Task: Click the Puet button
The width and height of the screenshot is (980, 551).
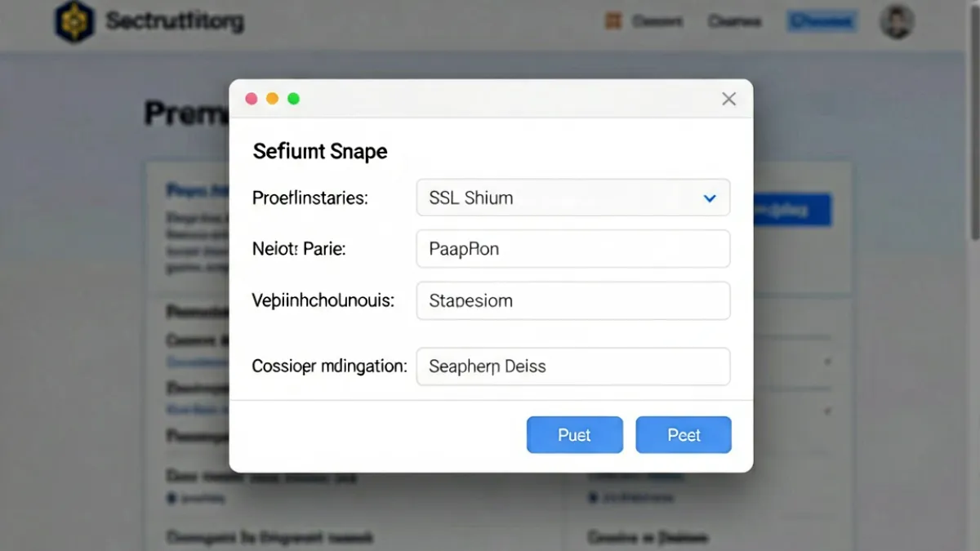Action: click(x=575, y=435)
